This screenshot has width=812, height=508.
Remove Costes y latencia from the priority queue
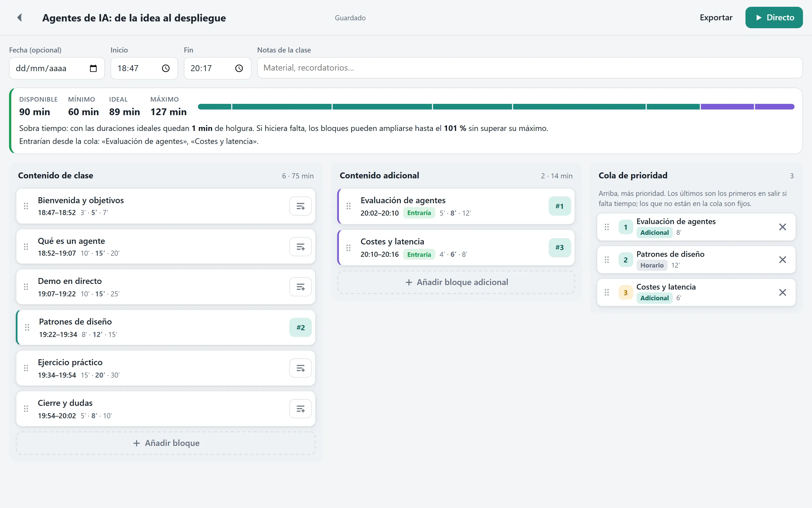click(782, 292)
